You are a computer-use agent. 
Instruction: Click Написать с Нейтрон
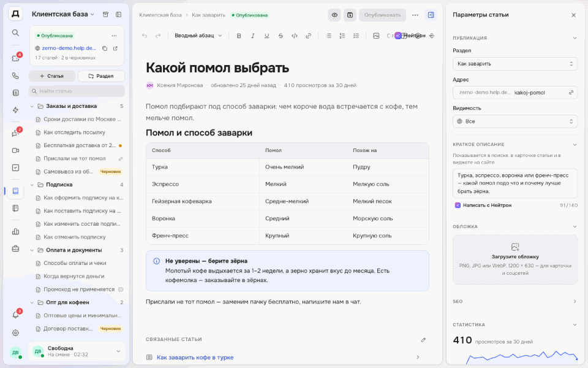[483, 205]
